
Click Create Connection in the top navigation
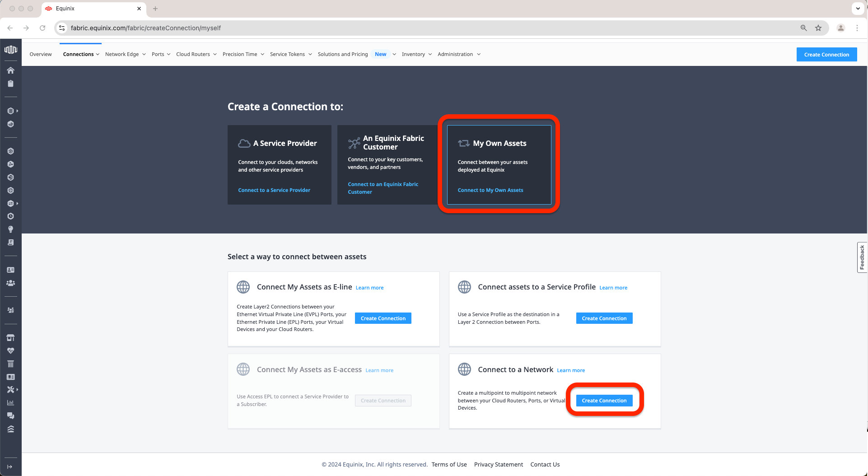point(826,55)
